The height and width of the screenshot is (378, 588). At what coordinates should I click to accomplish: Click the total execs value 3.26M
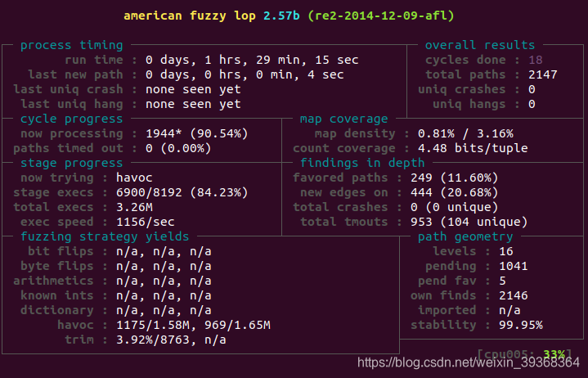pos(134,207)
